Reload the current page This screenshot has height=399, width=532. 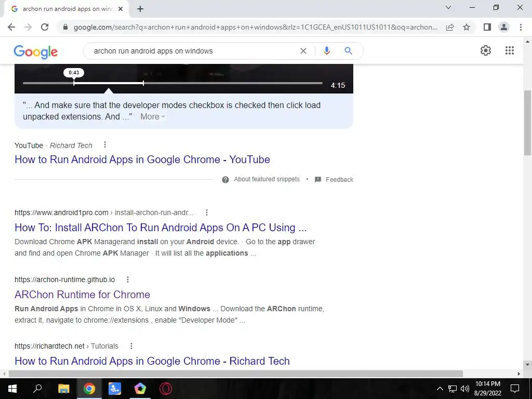[45, 27]
